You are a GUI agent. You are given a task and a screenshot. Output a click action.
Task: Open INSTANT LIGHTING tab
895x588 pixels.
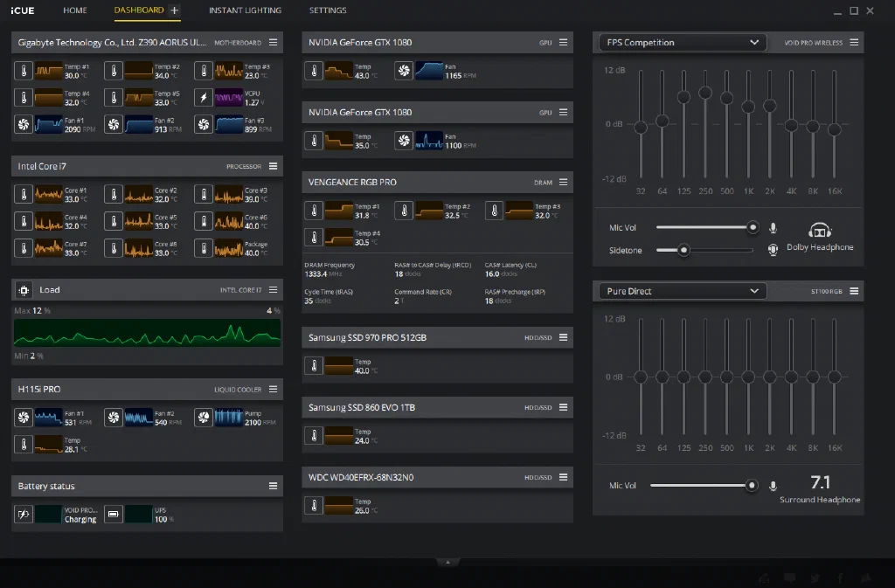click(245, 10)
